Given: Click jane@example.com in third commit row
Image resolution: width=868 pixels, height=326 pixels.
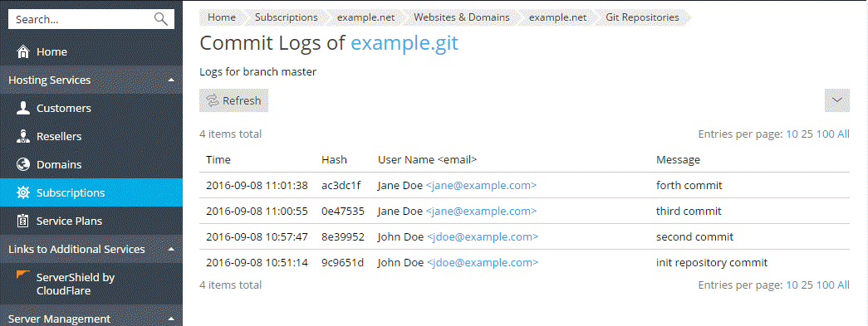Looking at the screenshot, I should click(481, 211).
